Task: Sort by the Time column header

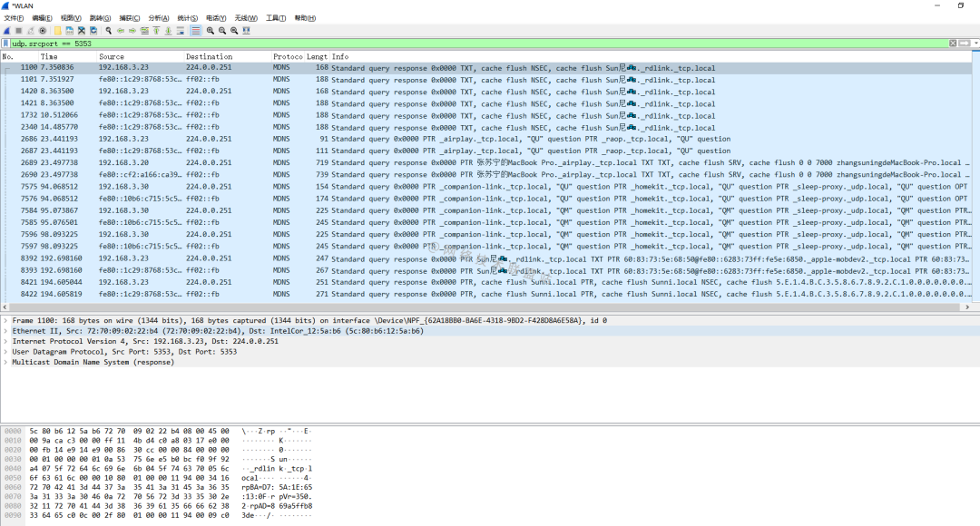Action: tap(67, 56)
